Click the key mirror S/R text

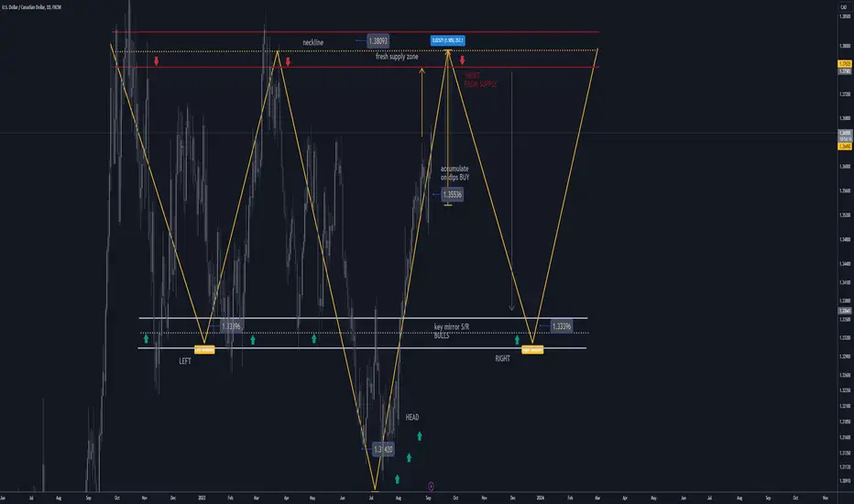coord(452,327)
